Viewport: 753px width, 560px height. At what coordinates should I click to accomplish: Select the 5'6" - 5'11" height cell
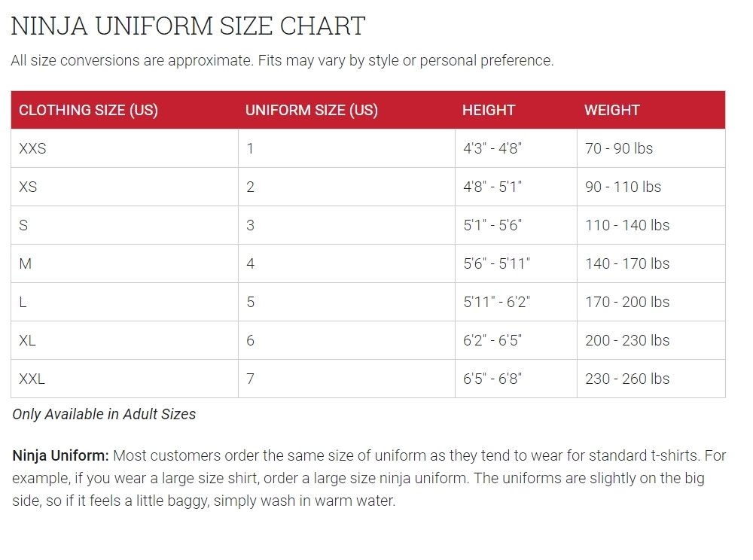pyautogui.click(x=496, y=263)
